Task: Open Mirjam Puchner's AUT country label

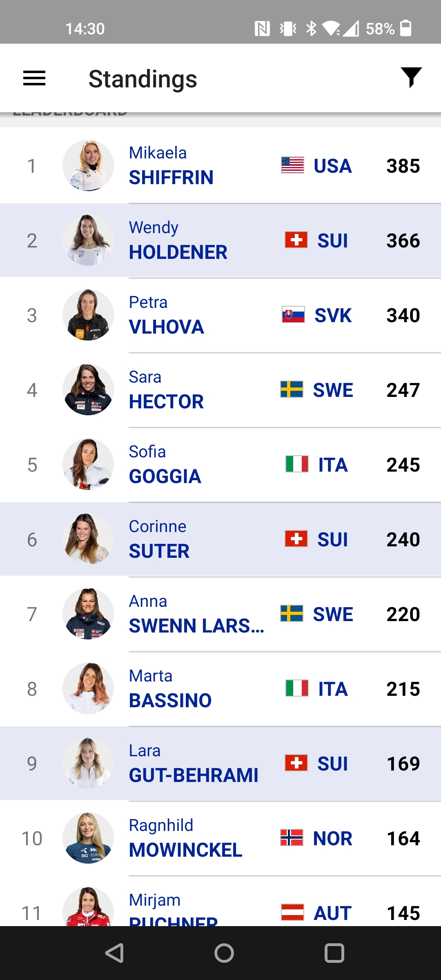Action: pyautogui.click(x=333, y=913)
